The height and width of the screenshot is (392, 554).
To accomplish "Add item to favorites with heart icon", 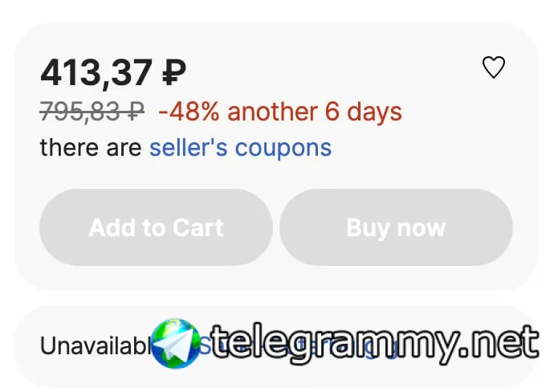I will (x=493, y=67).
